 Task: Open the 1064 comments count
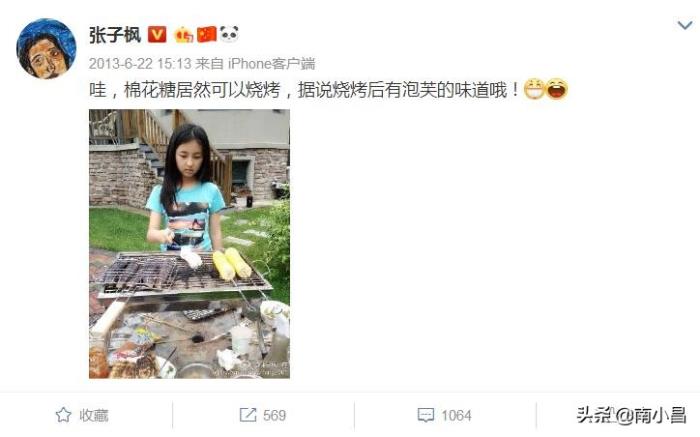[x=456, y=416]
